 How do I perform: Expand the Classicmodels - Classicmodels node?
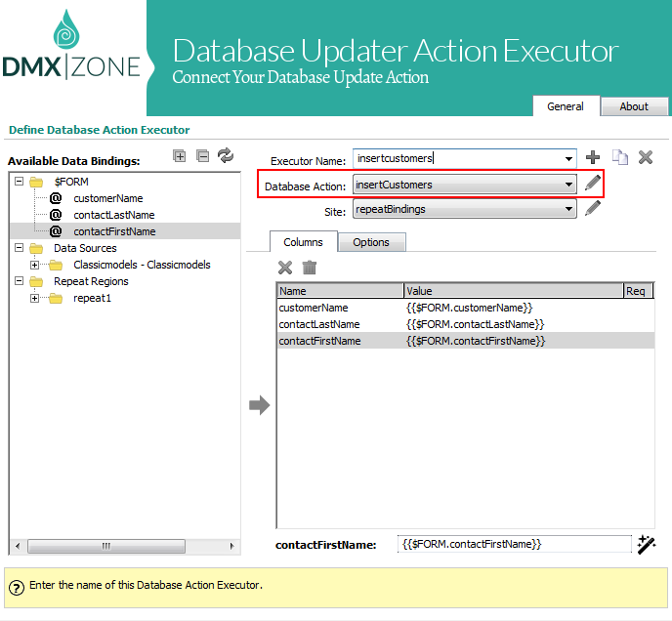(x=35, y=265)
